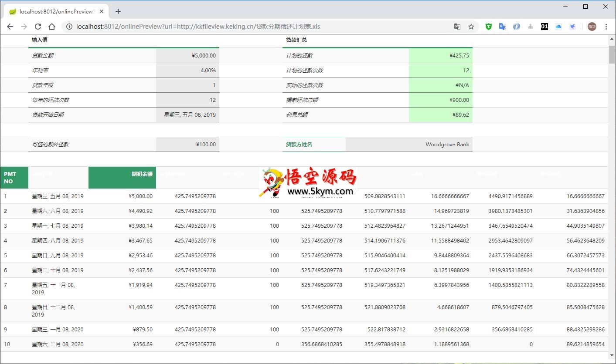616x364 pixels.
Task: Click date 星期四, 八月 08, 2019
Action: (58, 240)
